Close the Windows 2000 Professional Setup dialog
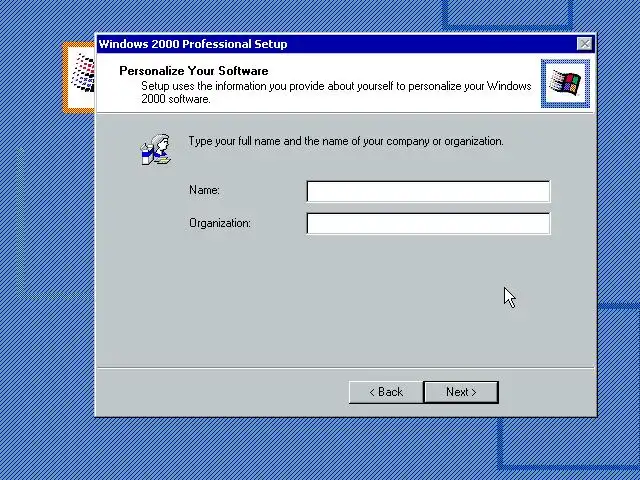This screenshot has height=480, width=640. pyautogui.click(x=584, y=44)
